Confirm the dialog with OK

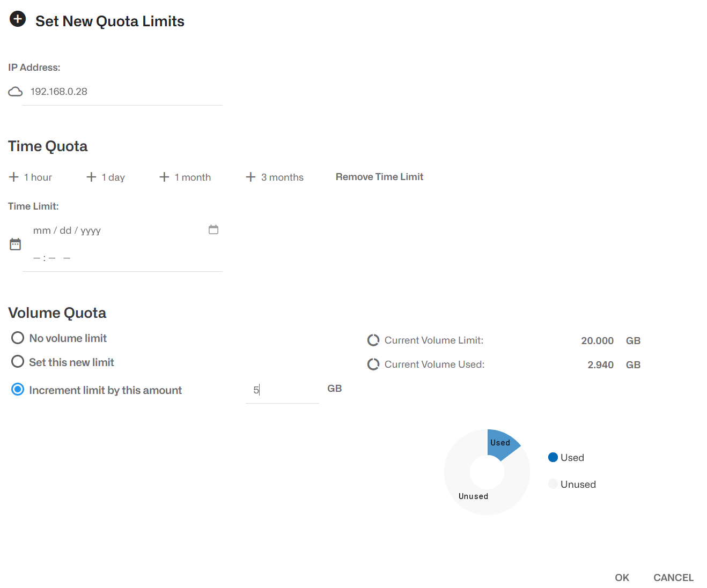point(622,577)
